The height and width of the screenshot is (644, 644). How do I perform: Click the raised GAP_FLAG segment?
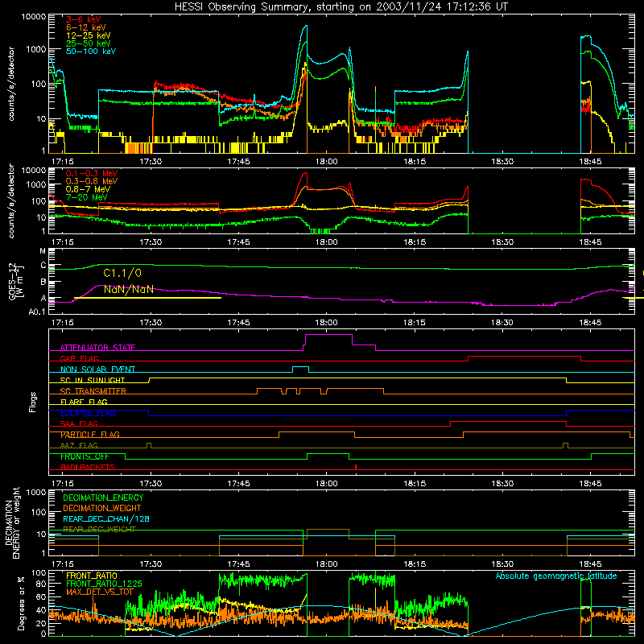(x=525, y=357)
